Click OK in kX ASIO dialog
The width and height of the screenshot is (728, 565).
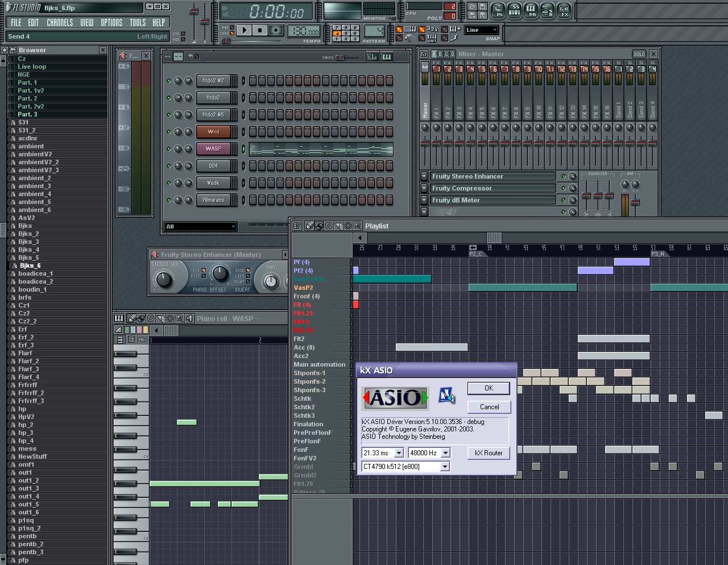click(x=489, y=388)
